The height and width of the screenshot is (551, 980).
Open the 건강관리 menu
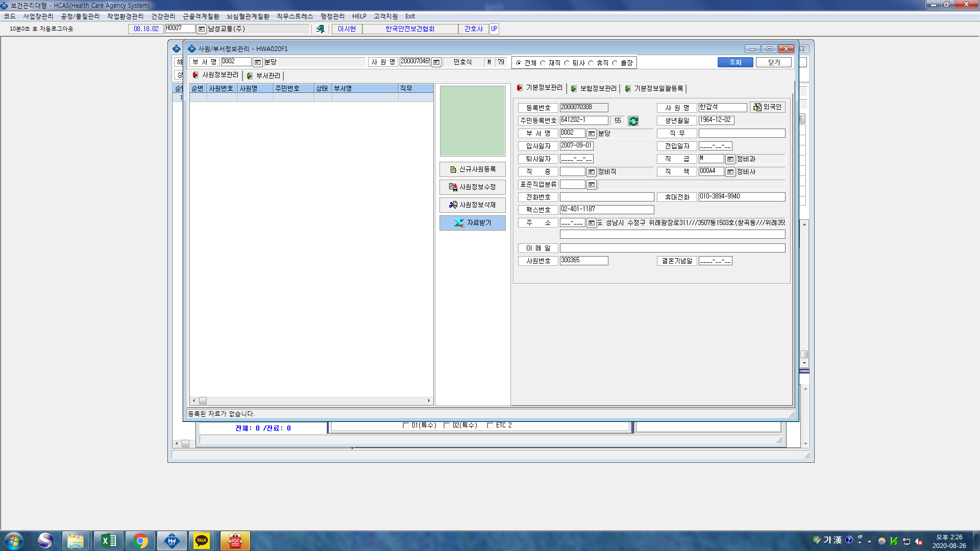(163, 16)
